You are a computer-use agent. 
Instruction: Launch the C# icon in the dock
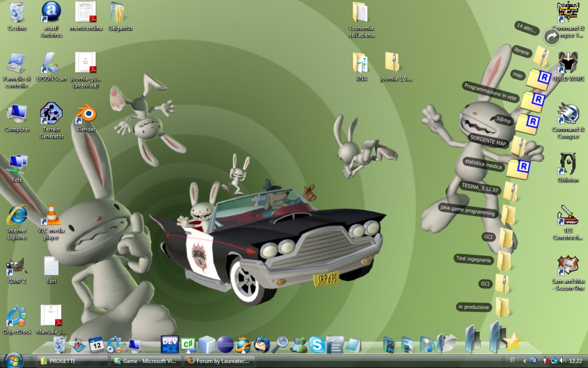pyautogui.click(x=188, y=344)
